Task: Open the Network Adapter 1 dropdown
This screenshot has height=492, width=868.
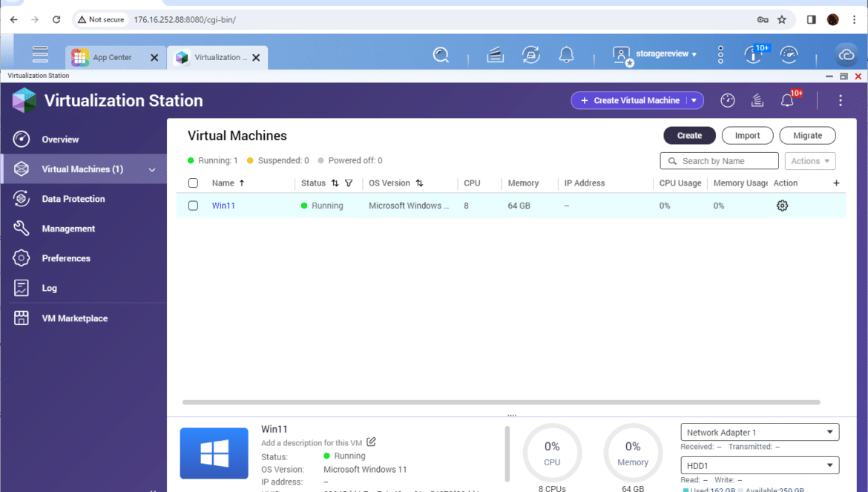Action: (760, 432)
